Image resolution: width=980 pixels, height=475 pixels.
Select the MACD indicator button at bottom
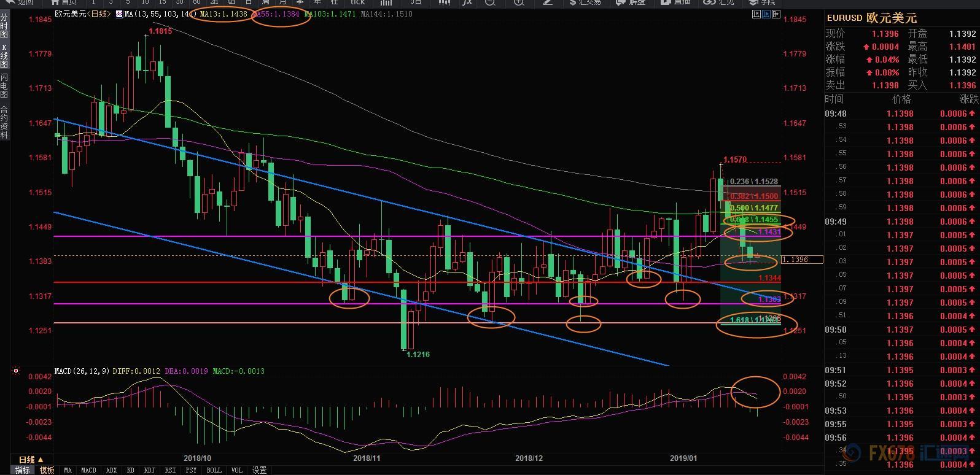point(88,470)
